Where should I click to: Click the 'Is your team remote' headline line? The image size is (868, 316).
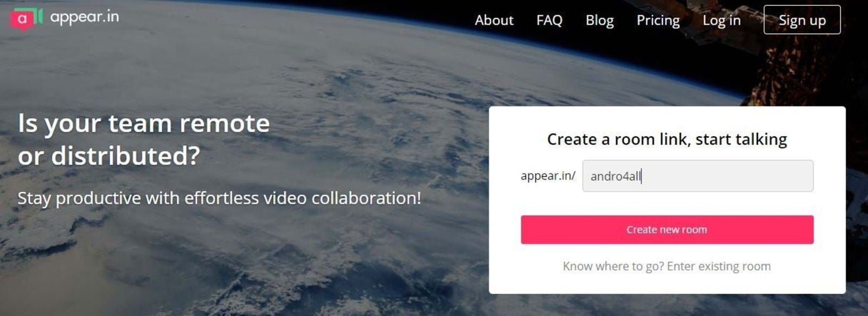click(x=144, y=124)
